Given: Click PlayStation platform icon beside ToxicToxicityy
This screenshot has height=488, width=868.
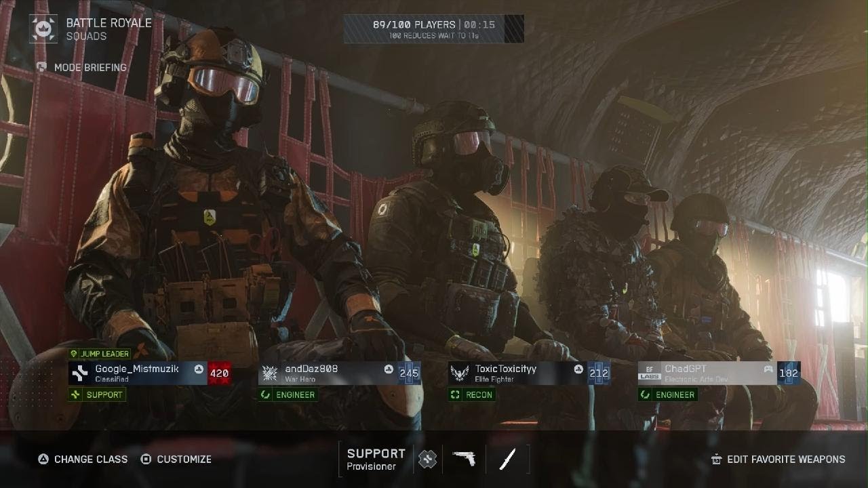Looking at the screenshot, I should [x=578, y=369].
